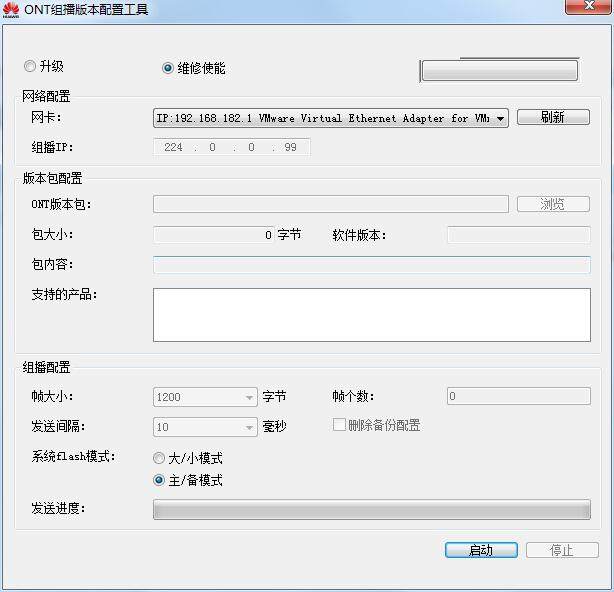Click the ONT版本包 path field
614x592 pixels.
(330, 204)
